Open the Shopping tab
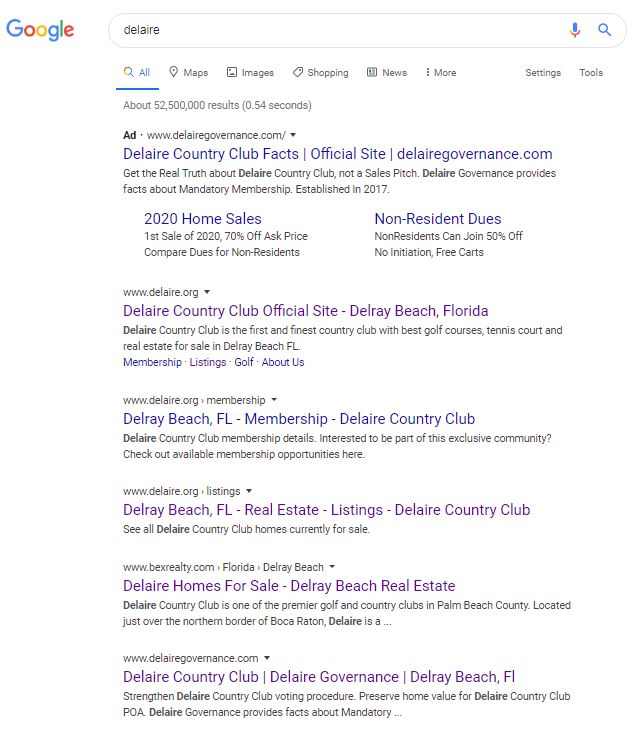The height and width of the screenshot is (739, 636). click(x=321, y=73)
